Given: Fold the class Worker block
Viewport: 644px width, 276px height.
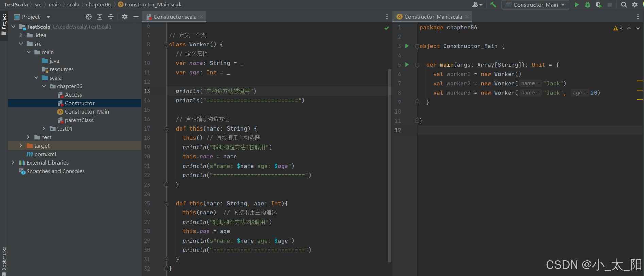Looking at the screenshot, I should click(x=166, y=45).
